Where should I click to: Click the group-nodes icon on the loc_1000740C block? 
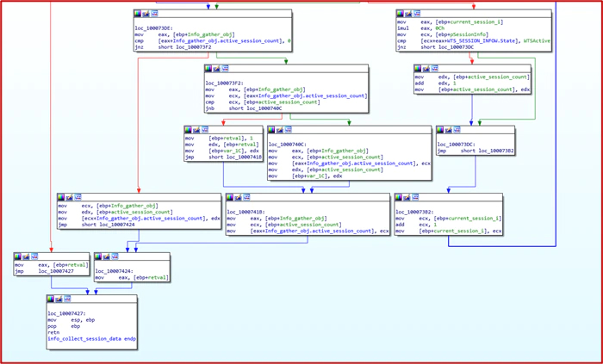[x=289, y=130]
